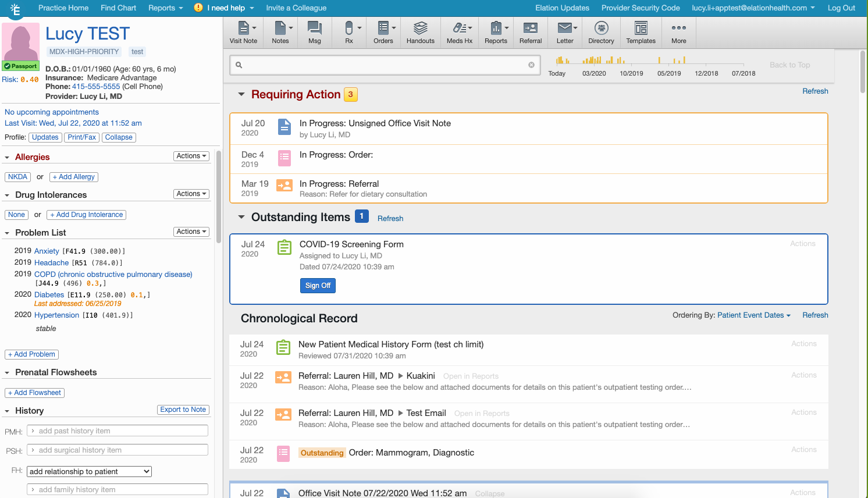Click the patient avatar photo

click(21, 42)
